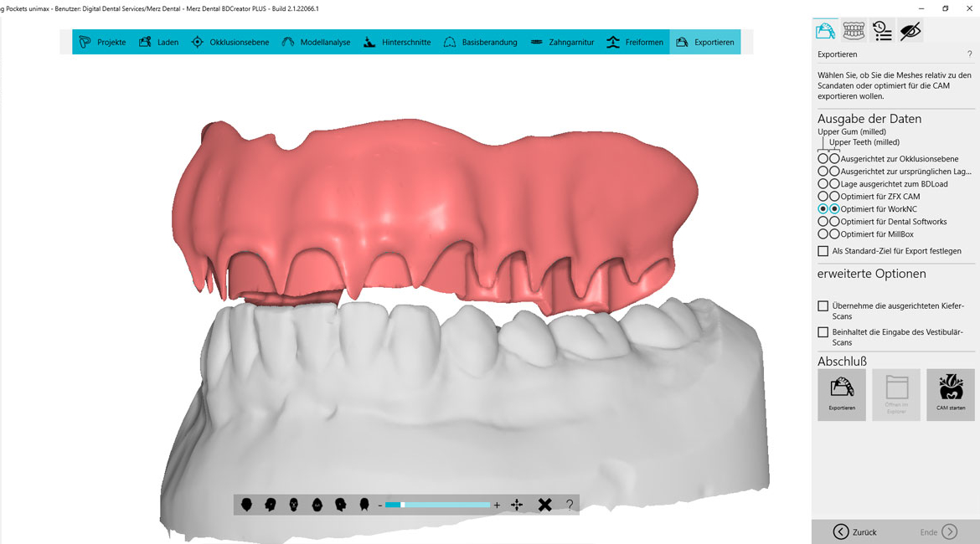The height and width of the screenshot is (544, 980).
Task: Select Upper Teeth radio for Optimiert für MillBox
Action: point(834,234)
